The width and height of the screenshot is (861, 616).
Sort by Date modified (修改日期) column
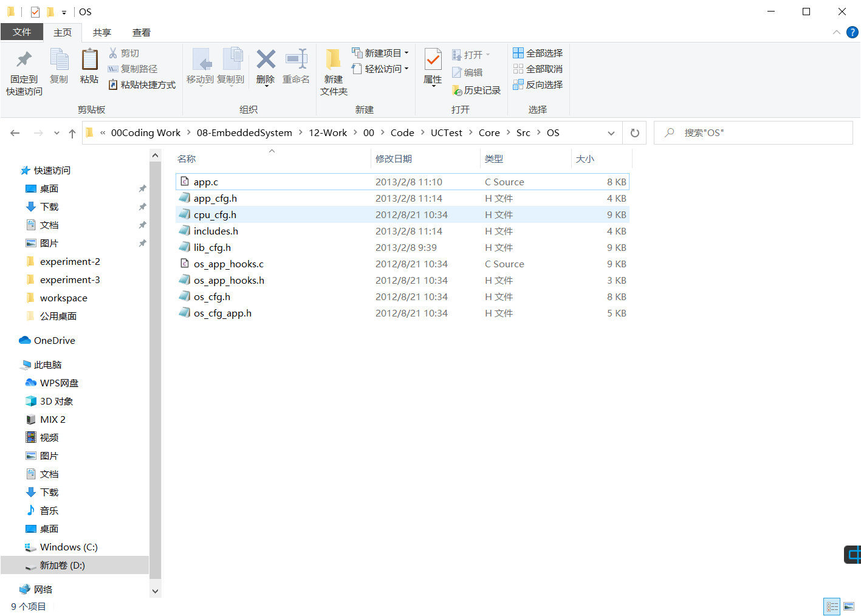coord(425,159)
